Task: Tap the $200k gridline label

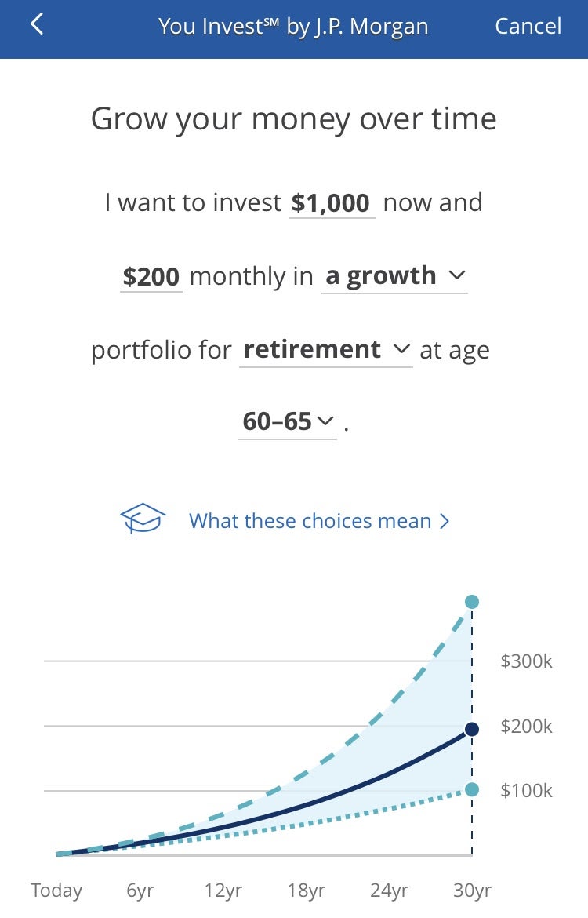Action: click(x=526, y=727)
